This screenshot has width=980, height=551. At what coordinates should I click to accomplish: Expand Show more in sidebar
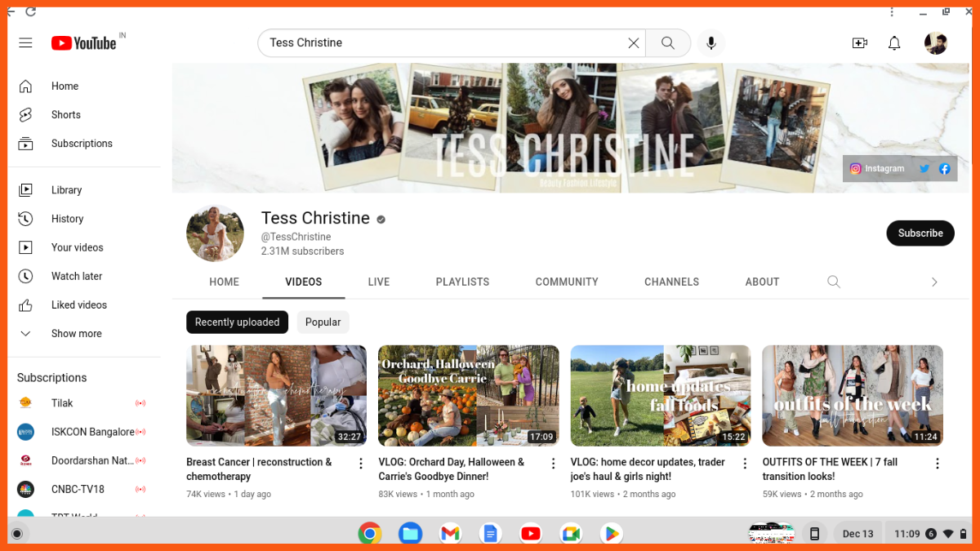tap(76, 334)
